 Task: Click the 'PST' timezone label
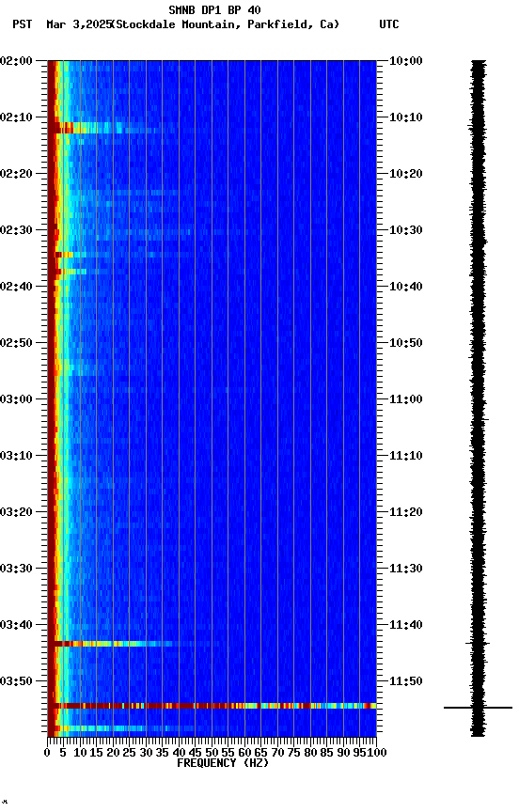pos(23,24)
